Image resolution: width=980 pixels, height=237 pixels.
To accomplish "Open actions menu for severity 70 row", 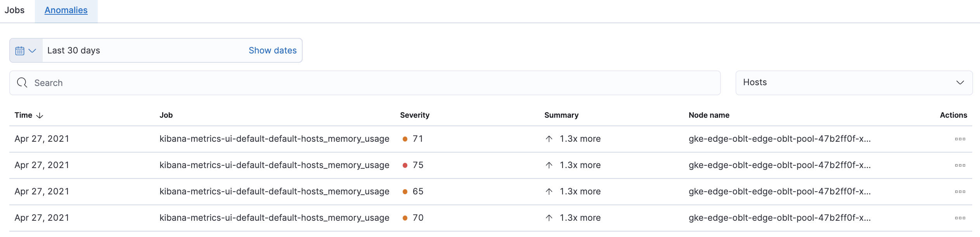I will [960, 218].
